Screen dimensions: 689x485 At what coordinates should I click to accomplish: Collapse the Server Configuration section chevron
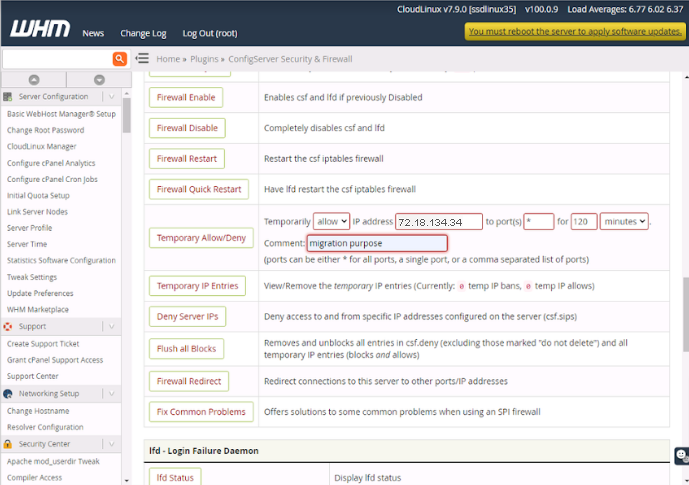[x=112, y=97]
